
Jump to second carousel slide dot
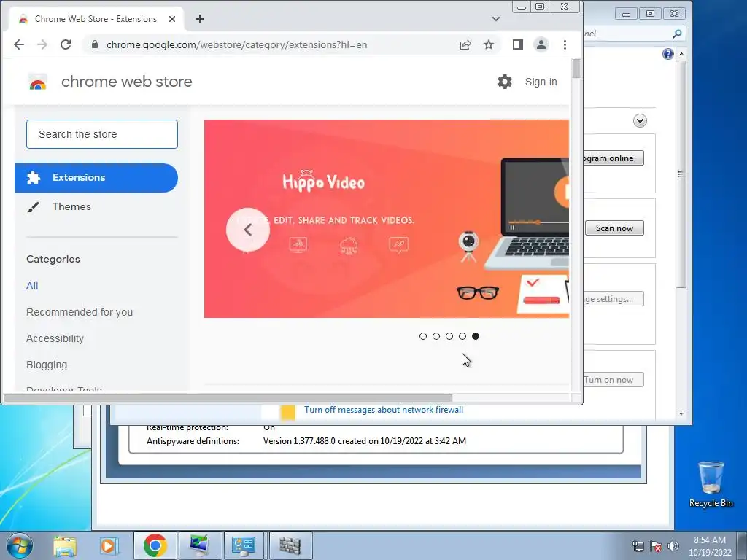pos(436,336)
